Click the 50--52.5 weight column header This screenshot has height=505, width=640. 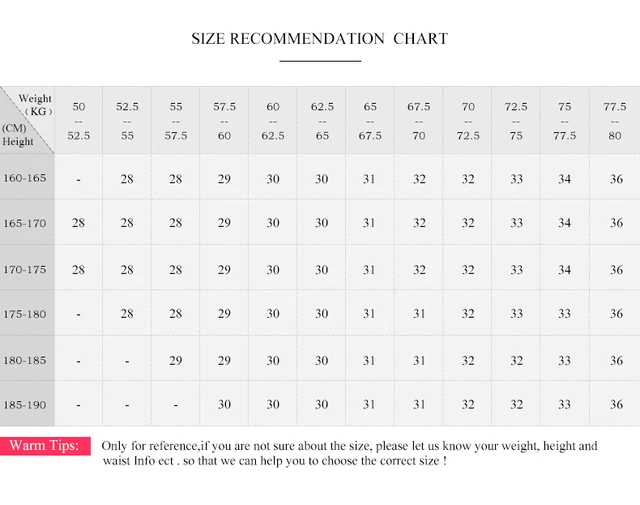coord(78,121)
